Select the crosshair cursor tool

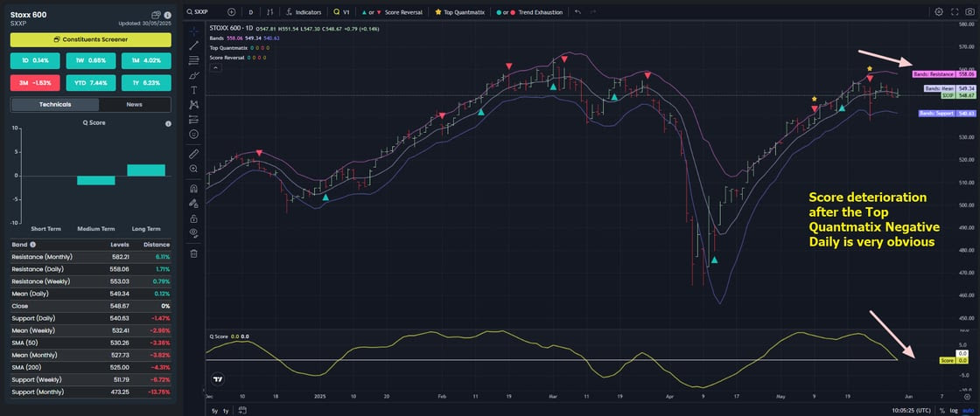(193, 30)
